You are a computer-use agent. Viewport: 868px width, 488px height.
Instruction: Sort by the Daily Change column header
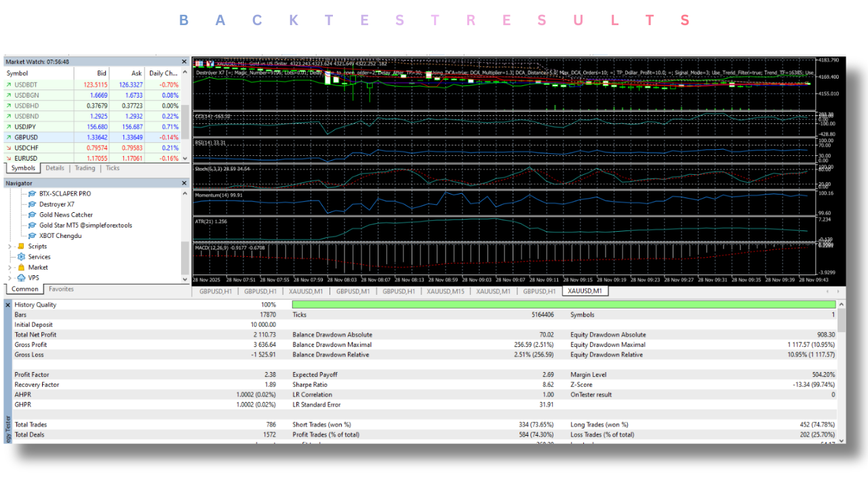coord(163,73)
